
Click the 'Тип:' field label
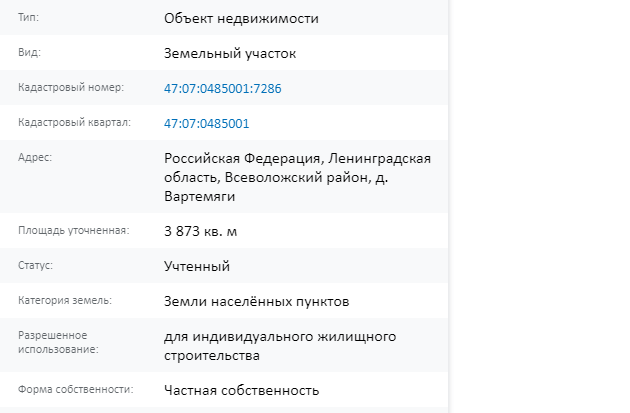(x=29, y=18)
